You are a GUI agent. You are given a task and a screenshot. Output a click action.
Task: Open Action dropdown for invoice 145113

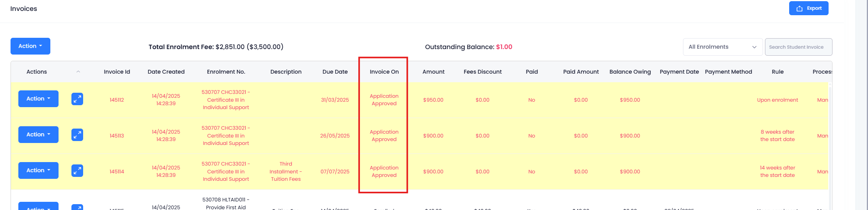click(38, 134)
